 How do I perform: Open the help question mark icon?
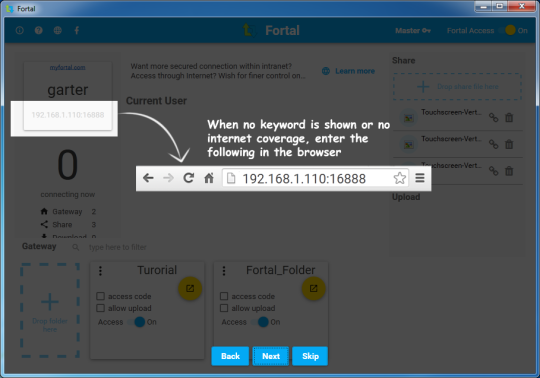click(x=39, y=30)
